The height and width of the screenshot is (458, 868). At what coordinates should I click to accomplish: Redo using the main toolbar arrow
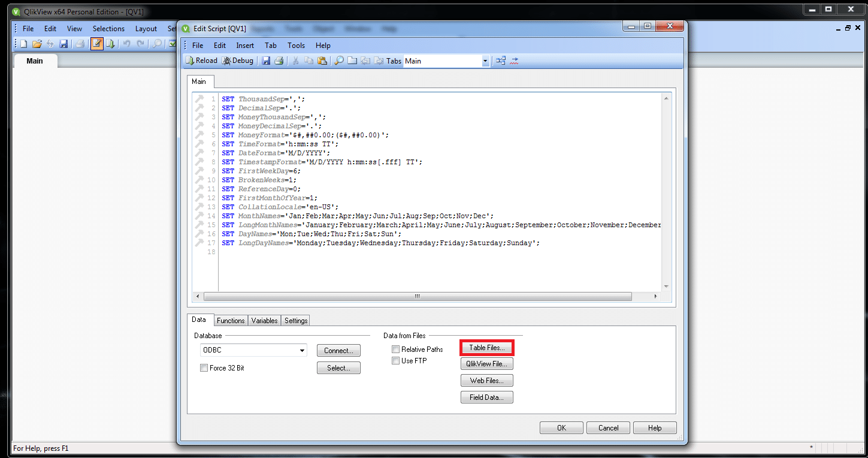tap(140, 44)
